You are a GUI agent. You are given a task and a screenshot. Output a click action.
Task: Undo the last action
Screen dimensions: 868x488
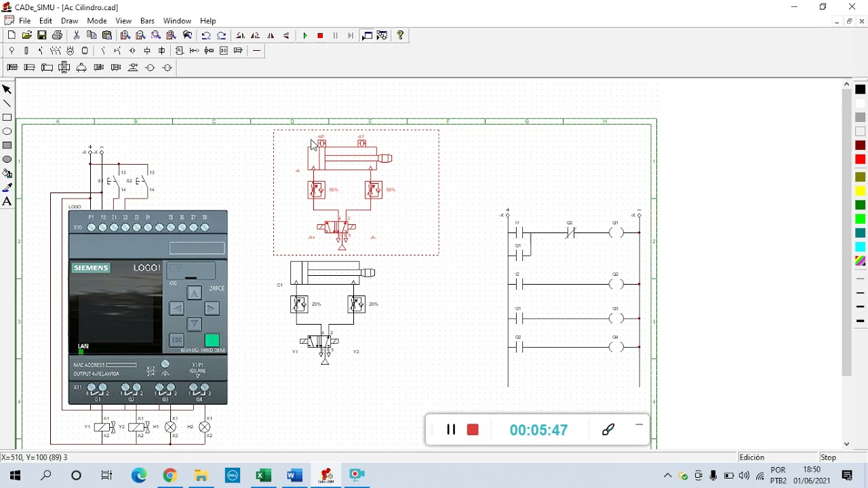[206, 35]
